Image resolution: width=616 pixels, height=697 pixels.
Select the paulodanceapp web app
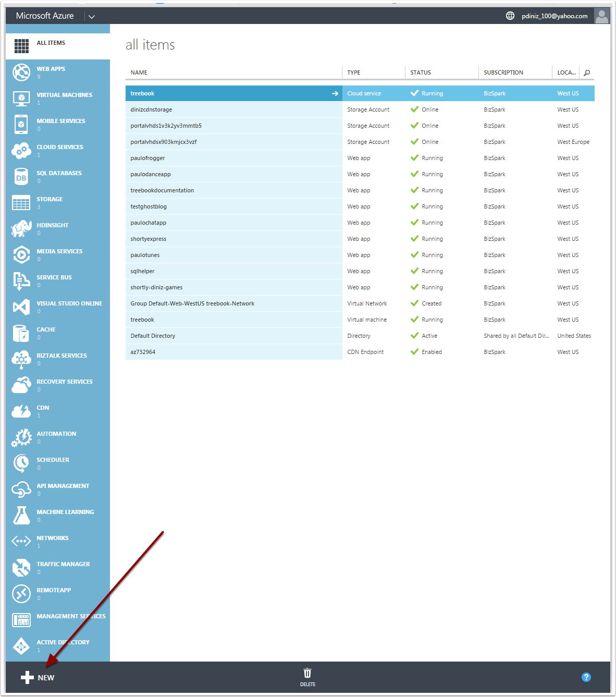[360, 174]
